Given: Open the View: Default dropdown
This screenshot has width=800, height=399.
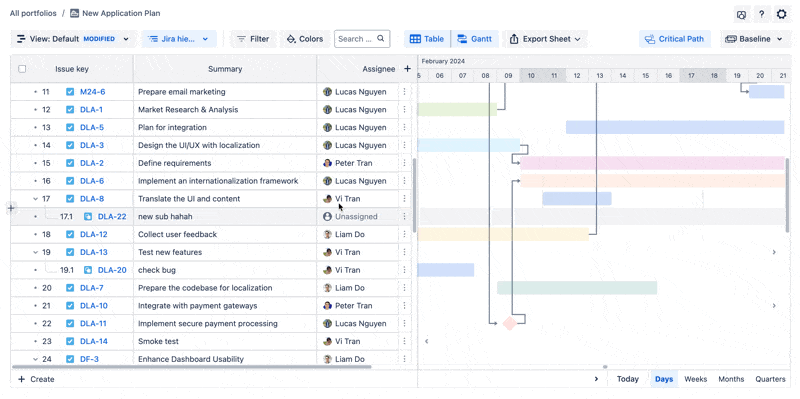Looking at the screenshot, I should (x=72, y=39).
